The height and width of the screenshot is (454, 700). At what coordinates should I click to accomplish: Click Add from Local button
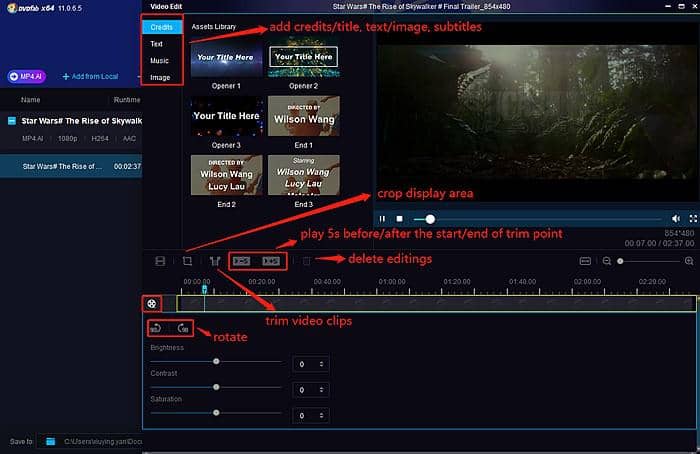pos(92,76)
